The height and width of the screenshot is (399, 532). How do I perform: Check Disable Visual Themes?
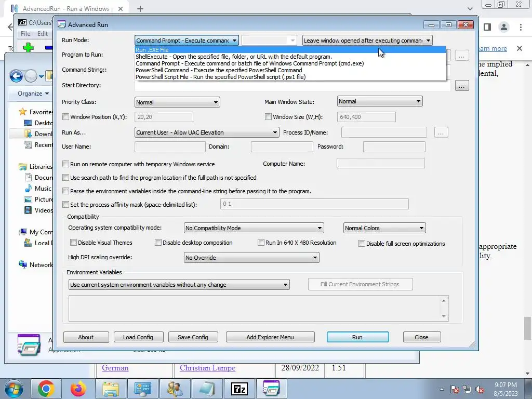click(x=73, y=243)
